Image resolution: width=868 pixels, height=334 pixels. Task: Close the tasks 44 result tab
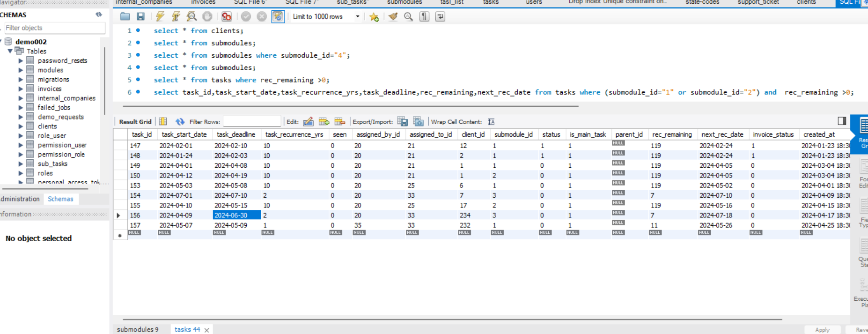[x=206, y=330]
